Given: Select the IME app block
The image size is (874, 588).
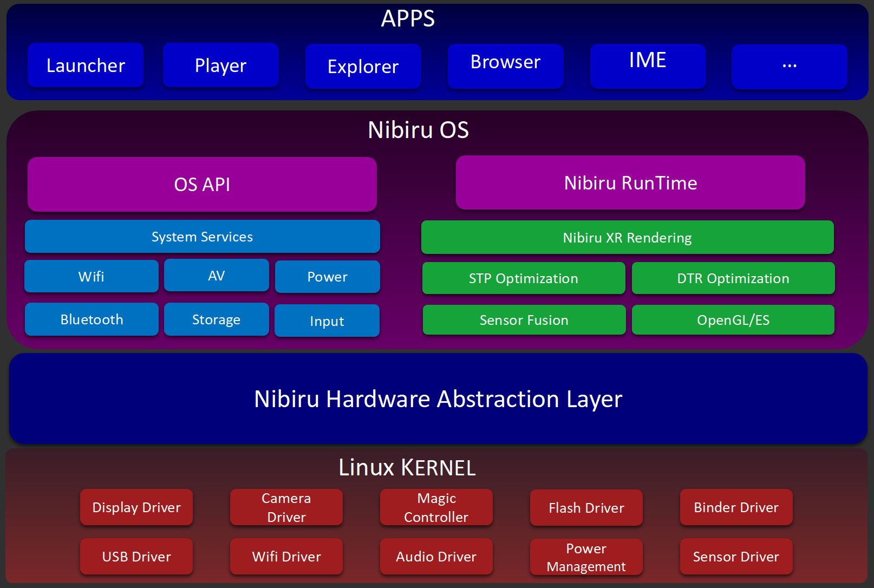Looking at the screenshot, I should 648,66.
